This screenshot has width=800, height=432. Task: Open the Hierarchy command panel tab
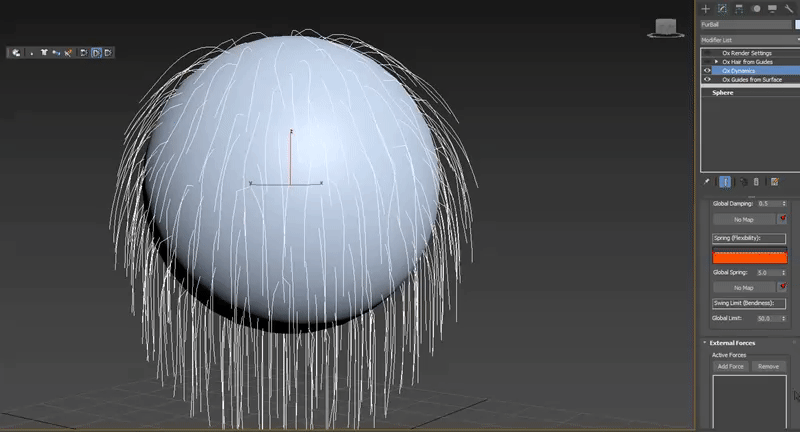738,8
